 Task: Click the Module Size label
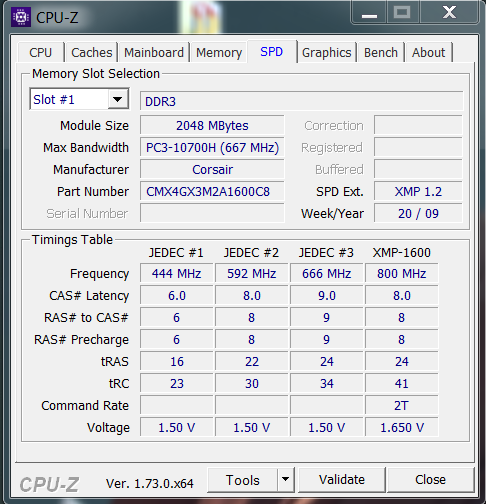pos(94,126)
